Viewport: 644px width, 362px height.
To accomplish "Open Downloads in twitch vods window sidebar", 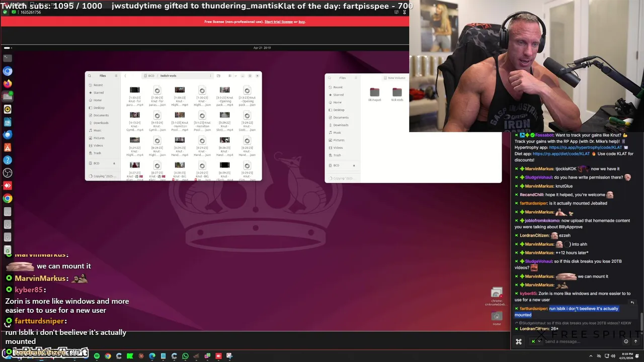I will coord(103,123).
